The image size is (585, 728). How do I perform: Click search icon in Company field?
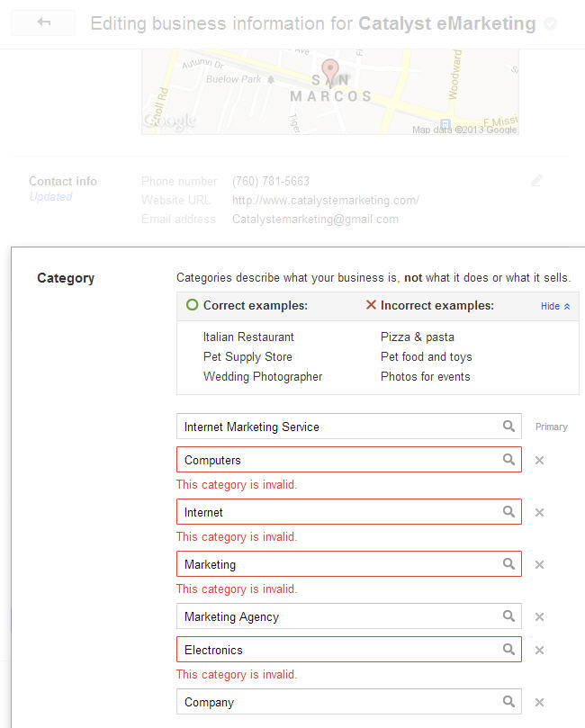[508, 702]
